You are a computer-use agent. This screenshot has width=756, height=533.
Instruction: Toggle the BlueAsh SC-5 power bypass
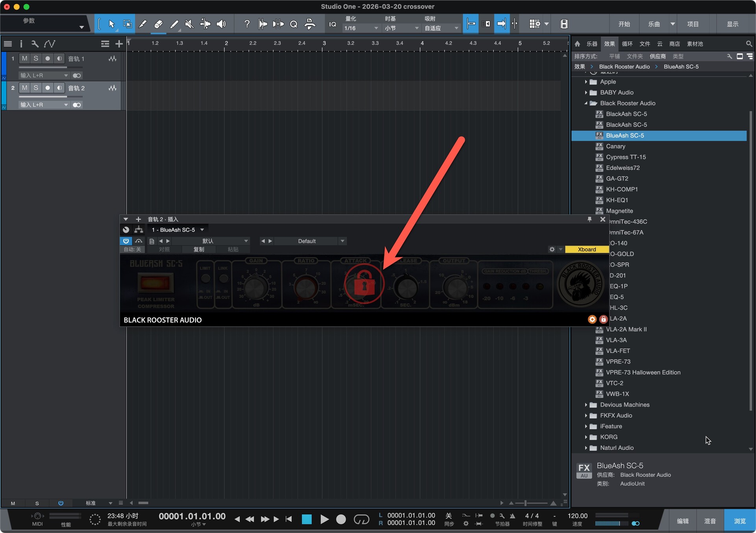(x=126, y=241)
